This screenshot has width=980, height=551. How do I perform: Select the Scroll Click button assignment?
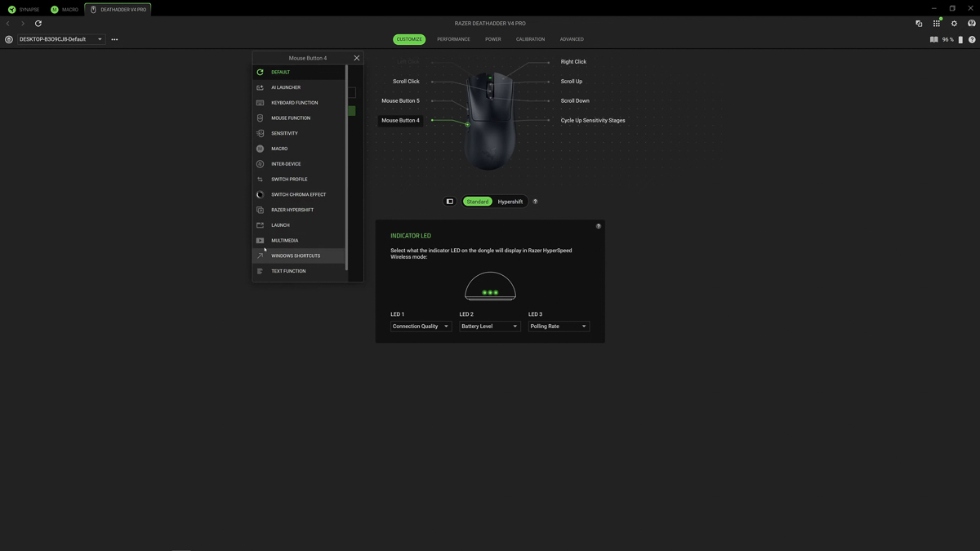(x=406, y=82)
